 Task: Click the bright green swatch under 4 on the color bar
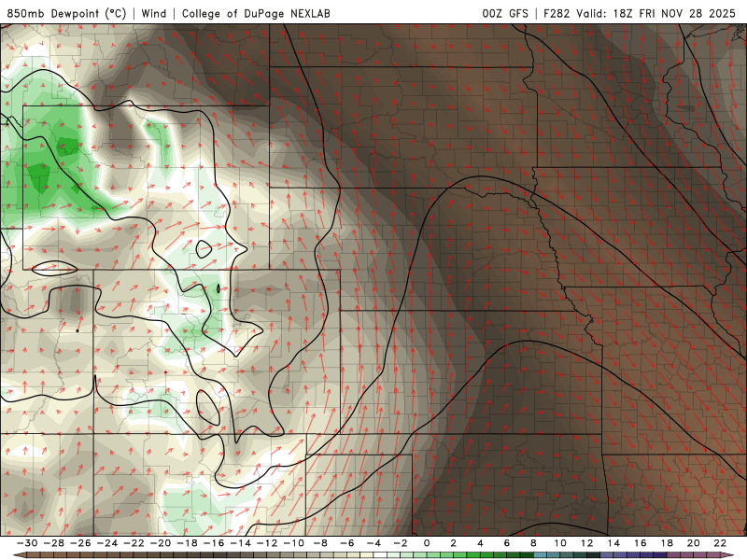pyautogui.click(x=473, y=555)
